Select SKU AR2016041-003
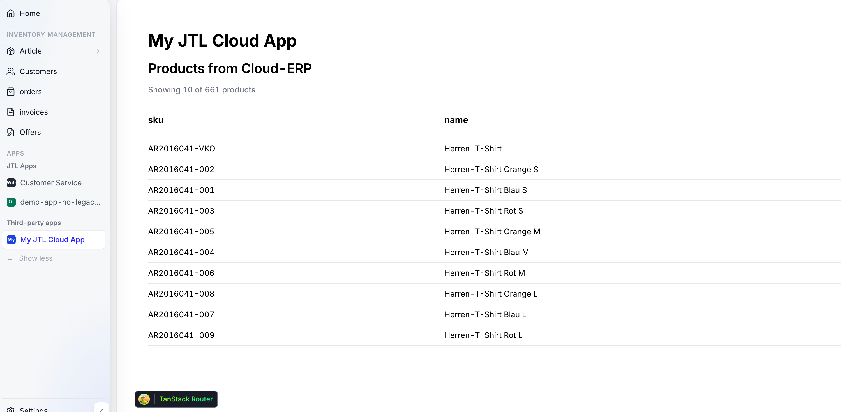The width and height of the screenshot is (868, 412). 181,211
